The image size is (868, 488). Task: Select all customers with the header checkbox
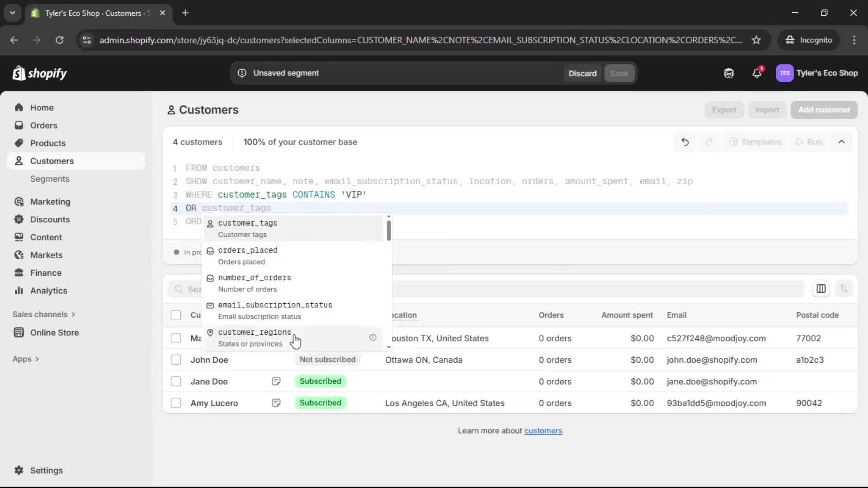pyautogui.click(x=175, y=315)
